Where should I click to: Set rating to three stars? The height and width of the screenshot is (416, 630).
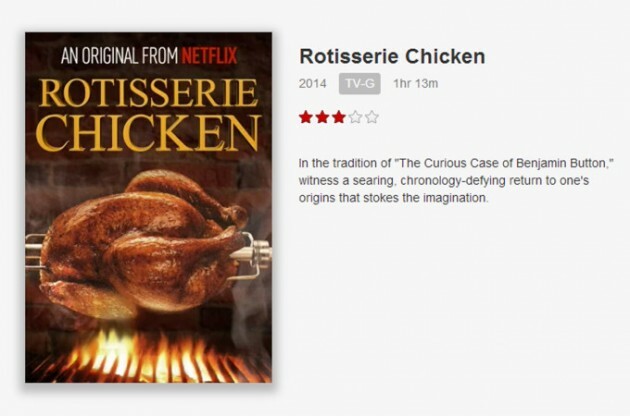339,117
